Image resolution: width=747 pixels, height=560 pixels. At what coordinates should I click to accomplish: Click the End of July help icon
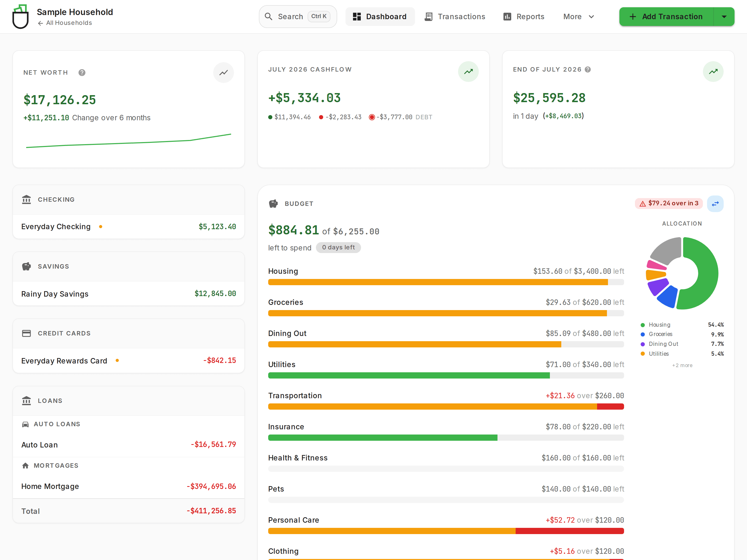click(x=588, y=69)
